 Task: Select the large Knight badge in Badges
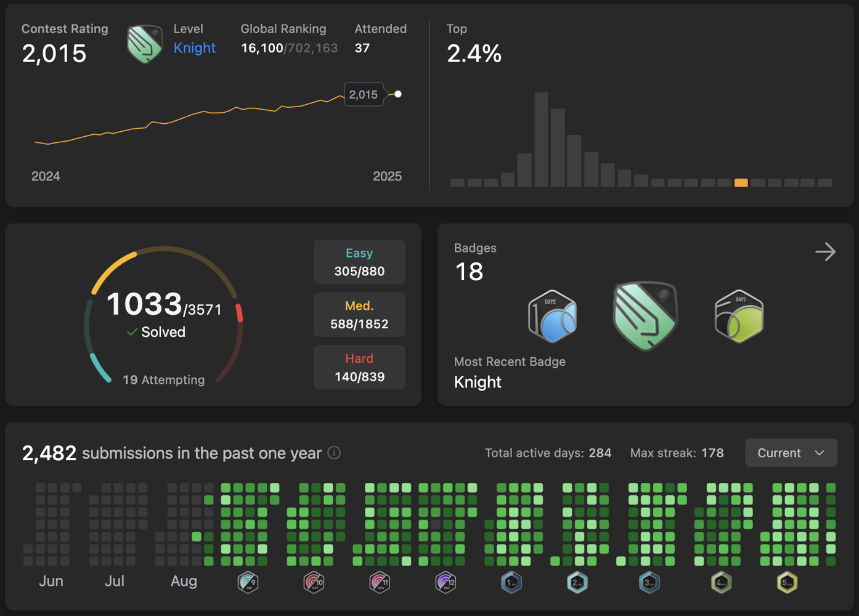645,316
